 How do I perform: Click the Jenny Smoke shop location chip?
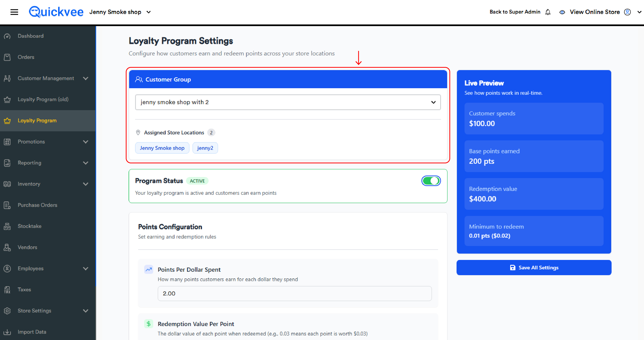(162, 148)
